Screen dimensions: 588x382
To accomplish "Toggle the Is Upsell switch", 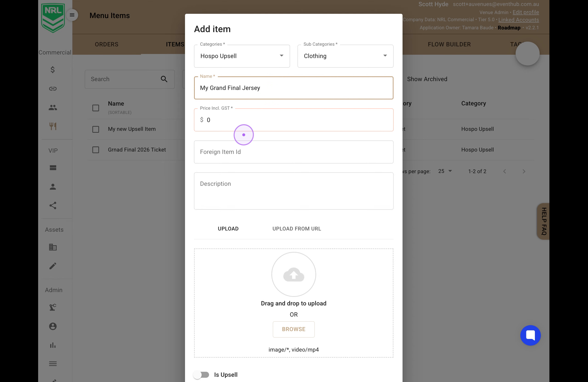I will pyautogui.click(x=201, y=375).
